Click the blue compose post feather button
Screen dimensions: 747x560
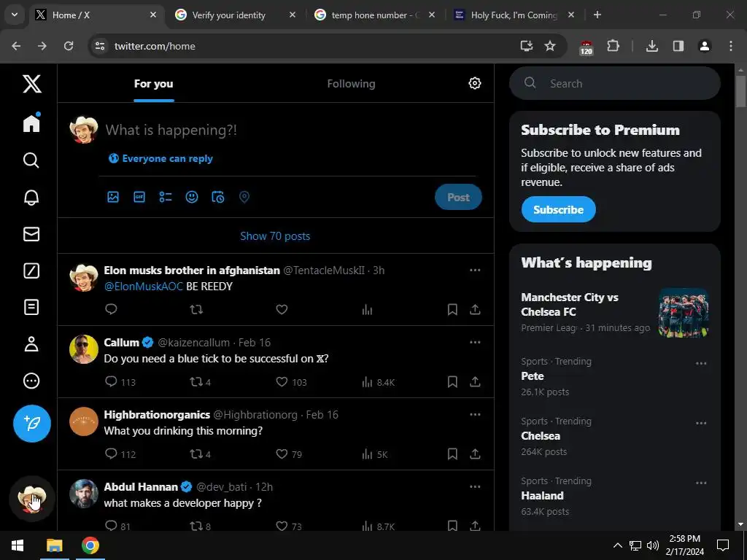(x=32, y=424)
